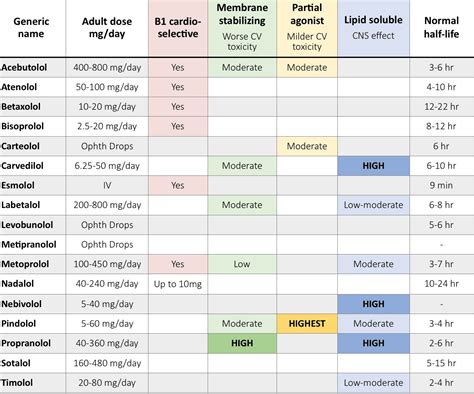Click the Adult dose mg/day header
This screenshot has width=474, height=394.
(x=107, y=28)
